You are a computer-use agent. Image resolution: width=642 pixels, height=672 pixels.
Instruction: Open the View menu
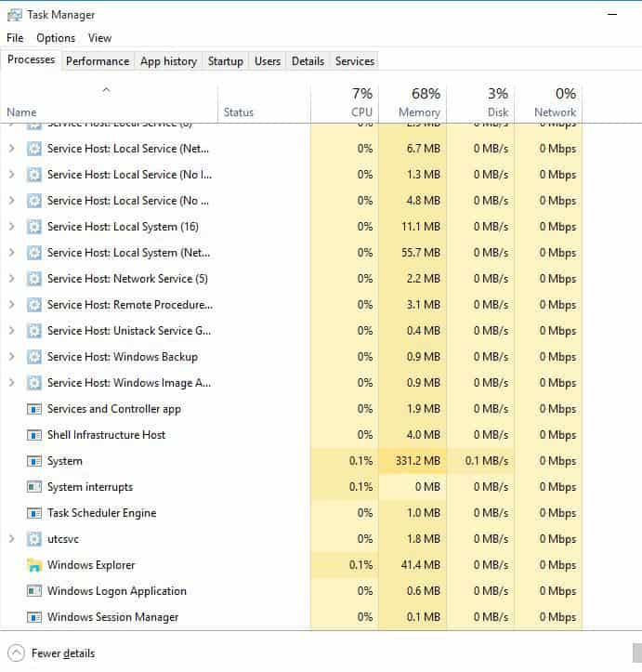click(x=99, y=38)
